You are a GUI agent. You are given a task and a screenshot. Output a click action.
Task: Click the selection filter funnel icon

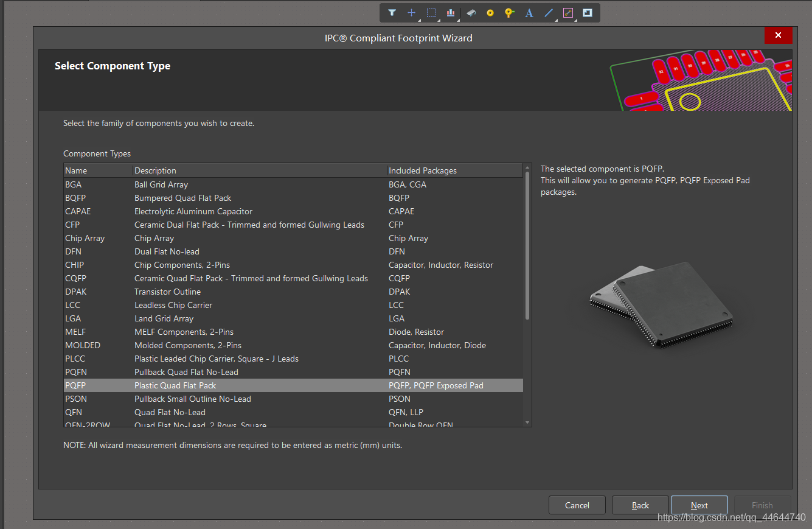(x=392, y=13)
